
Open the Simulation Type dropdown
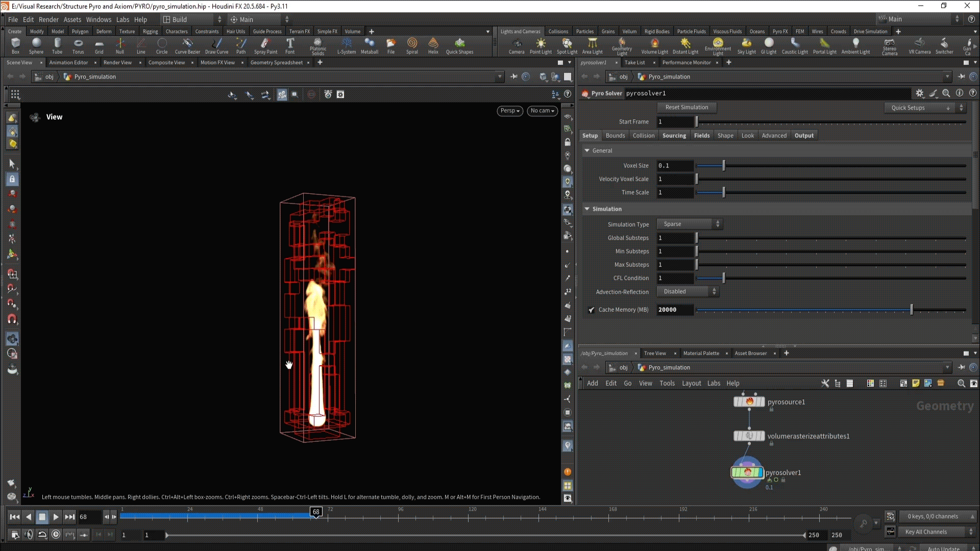pos(690,224)
